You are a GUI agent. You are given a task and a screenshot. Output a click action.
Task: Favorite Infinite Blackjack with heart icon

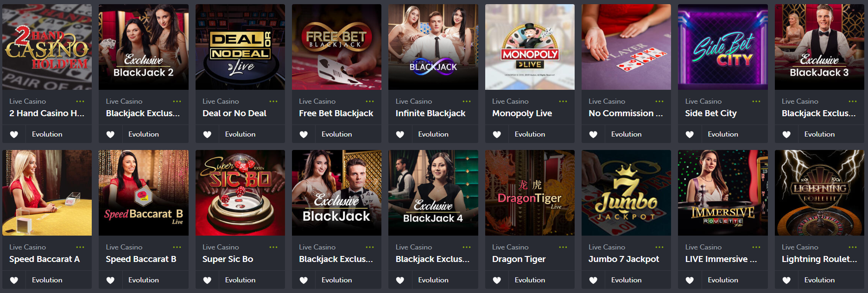[x=400, y=134]
